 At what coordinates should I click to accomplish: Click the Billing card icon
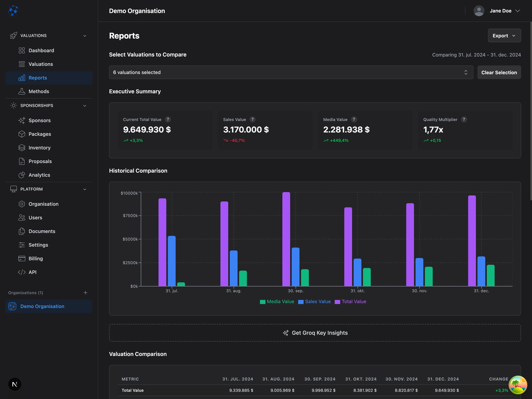[22, 258]
